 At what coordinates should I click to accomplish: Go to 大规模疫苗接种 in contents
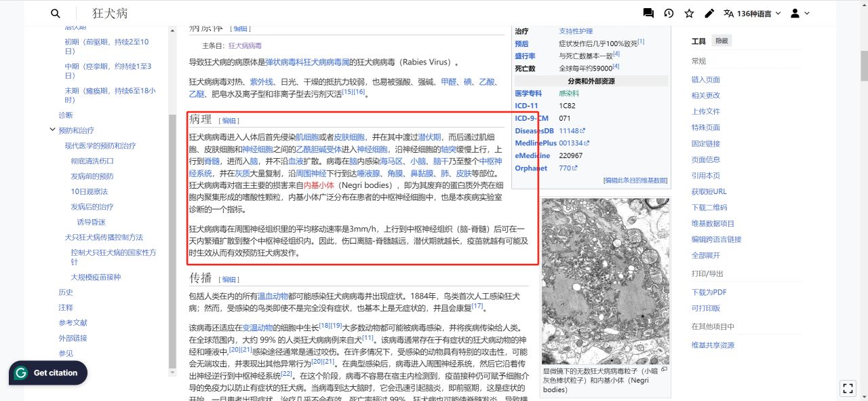(96, 277)
